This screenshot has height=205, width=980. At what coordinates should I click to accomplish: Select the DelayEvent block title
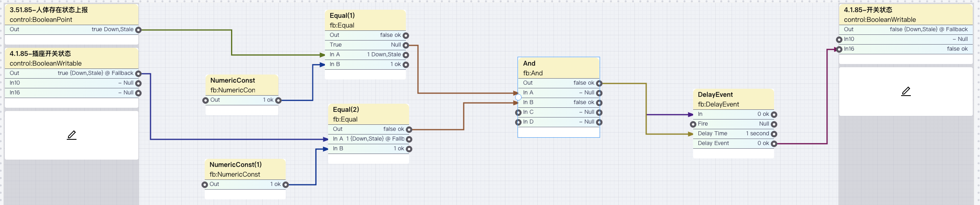tap(733, 99)
